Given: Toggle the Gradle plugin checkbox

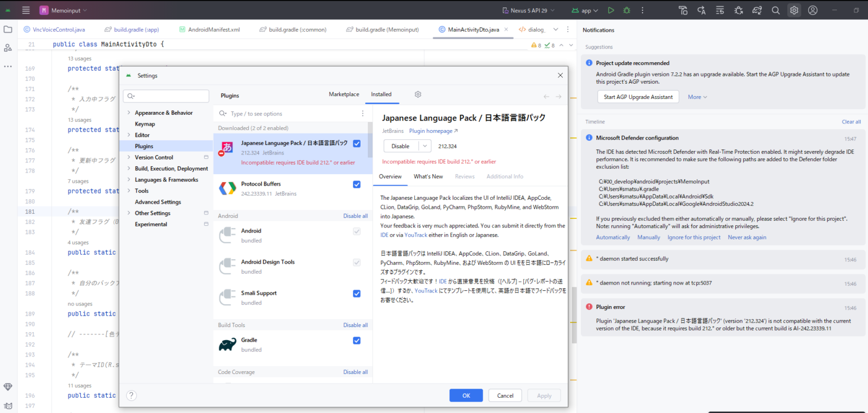Looking at the screenshot, I should [x=357, y=341].
